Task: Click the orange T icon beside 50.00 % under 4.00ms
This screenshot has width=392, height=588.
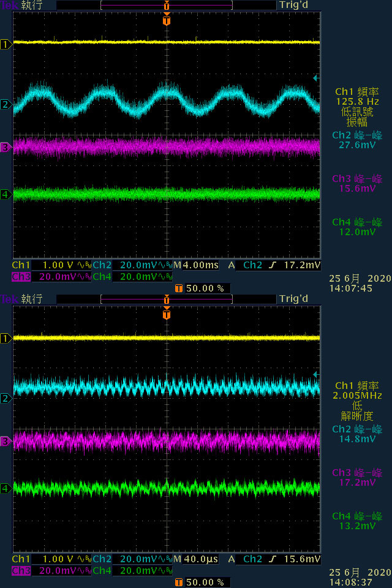Action: click(x=179, y=288)
